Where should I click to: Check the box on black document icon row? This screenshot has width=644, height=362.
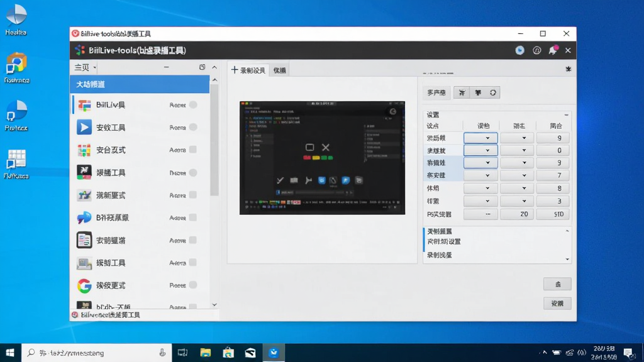[193, 240]
